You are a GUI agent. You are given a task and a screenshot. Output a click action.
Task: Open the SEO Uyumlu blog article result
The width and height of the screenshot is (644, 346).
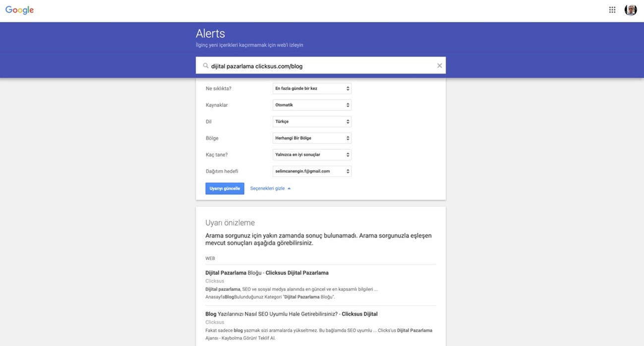[292, 313]
